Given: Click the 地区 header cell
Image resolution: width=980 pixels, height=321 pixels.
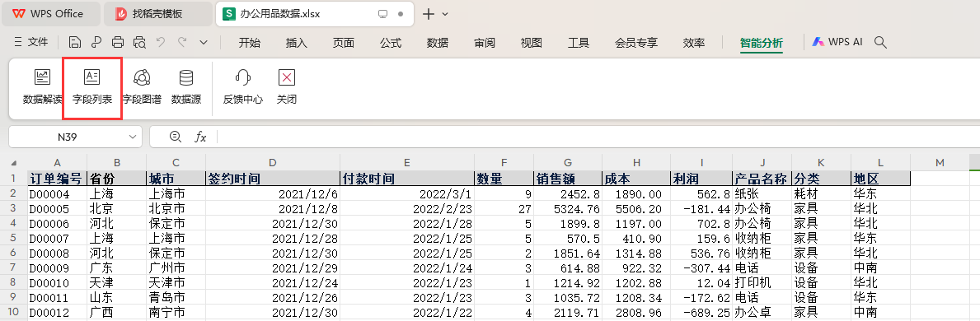Looking at the screenshot, I should (x=880, y=178).
